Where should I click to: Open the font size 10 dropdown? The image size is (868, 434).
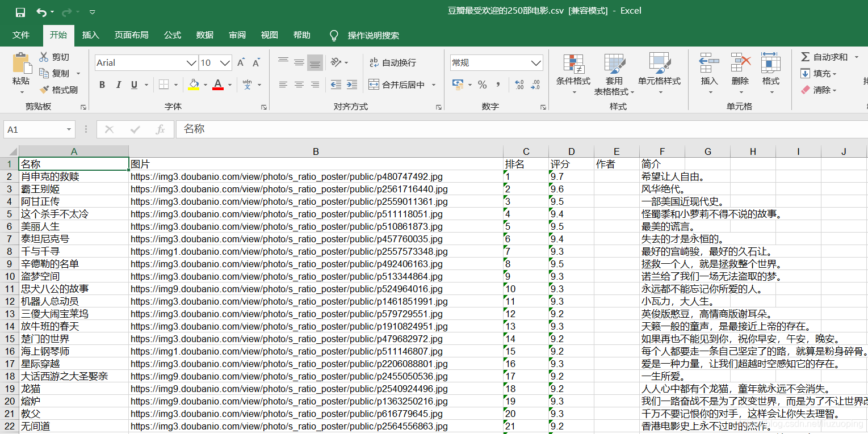(225, 62)
